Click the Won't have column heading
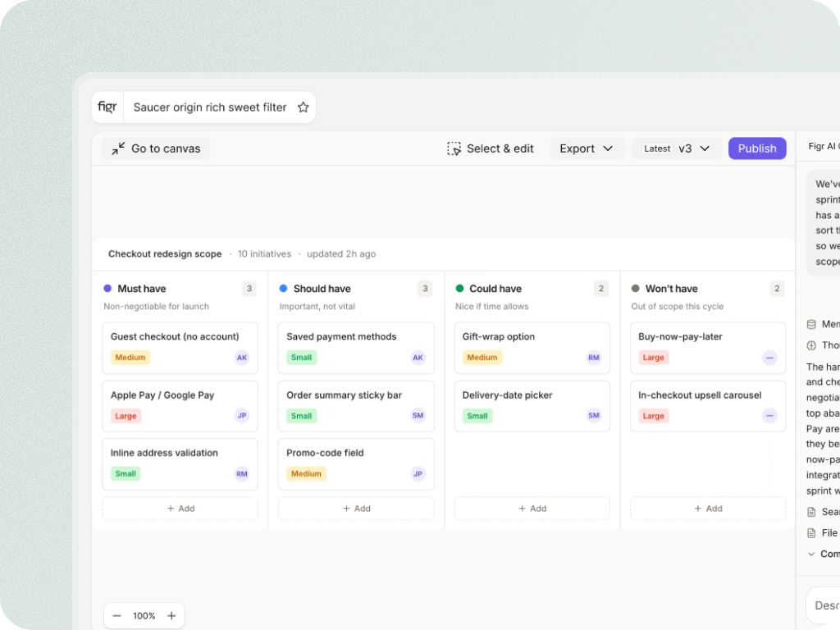The width and height of the screenshot is (840, 630). coord(671,289)
